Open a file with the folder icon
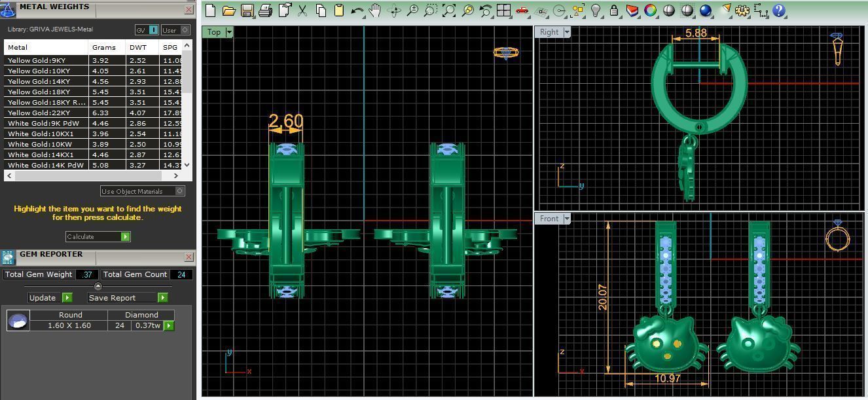868x400 pixels. pos(229,10)
